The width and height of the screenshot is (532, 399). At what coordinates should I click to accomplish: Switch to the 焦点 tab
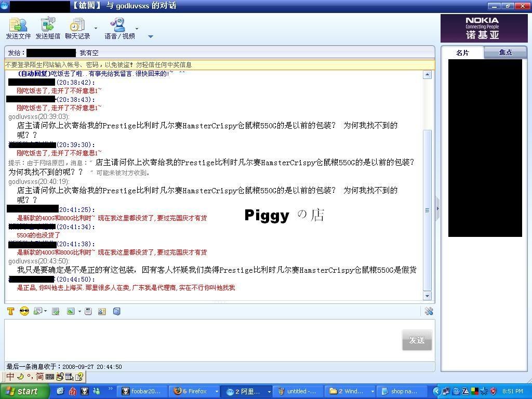click(x=506, y=52)
